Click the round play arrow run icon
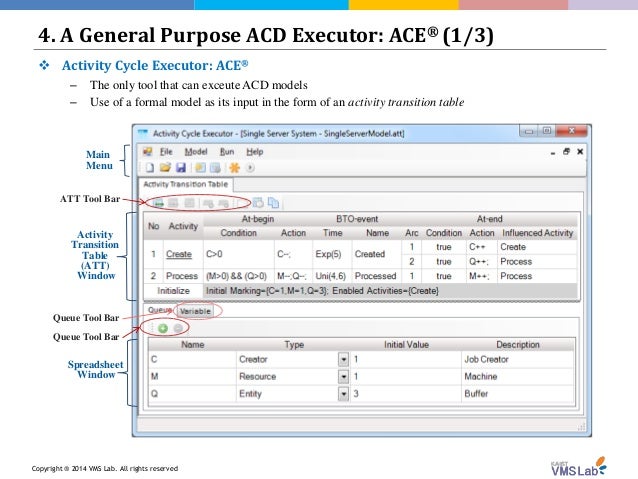 point(250,168)
